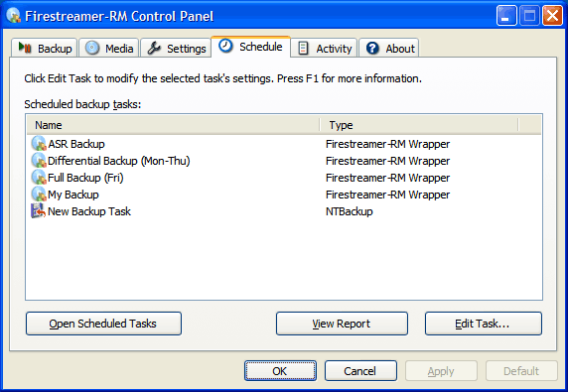Show the About tab
The image size is (568, 392).
click(389, 49)
